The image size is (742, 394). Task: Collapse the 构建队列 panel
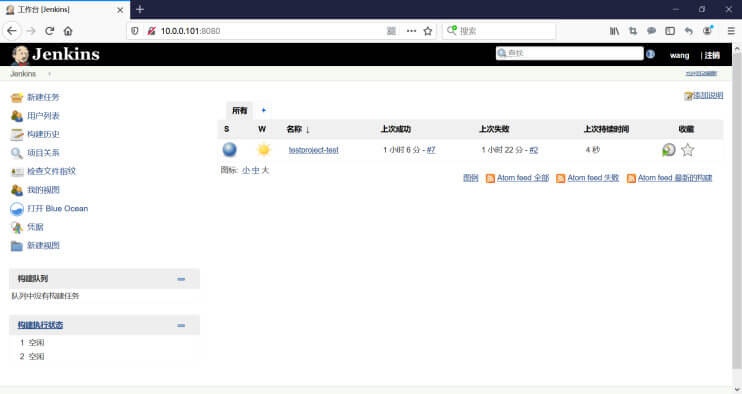181,279
